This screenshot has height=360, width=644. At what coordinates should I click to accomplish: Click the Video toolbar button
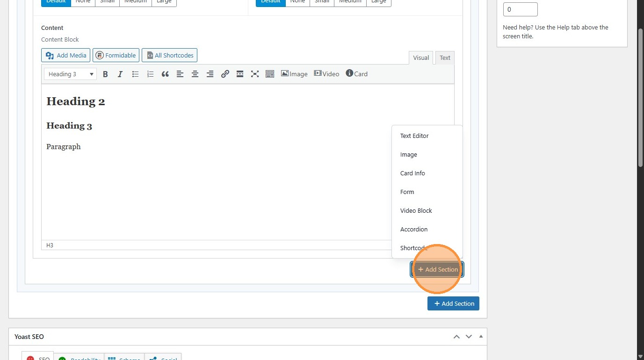tap(326, 74)
